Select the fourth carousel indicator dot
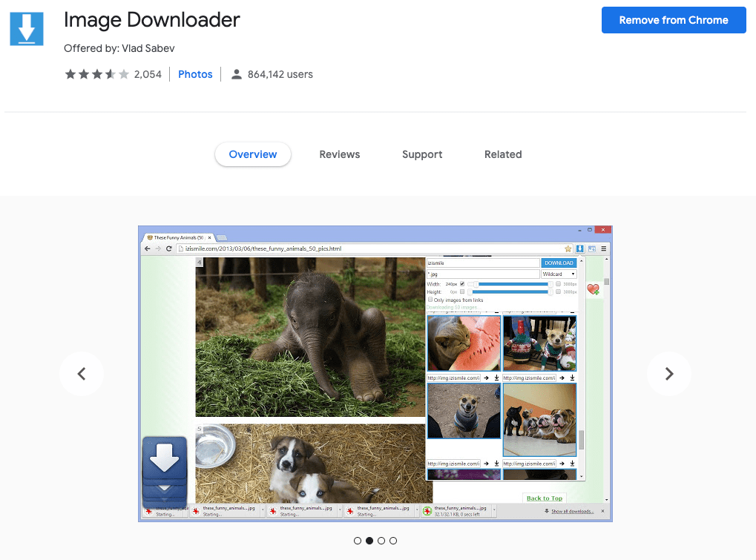The image size is (756, 560). (393, 541)
